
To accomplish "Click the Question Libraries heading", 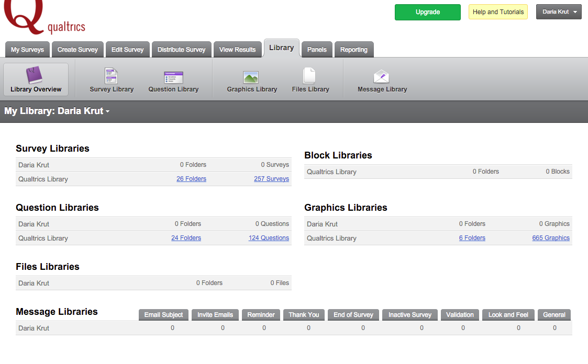I will (58, 208).
